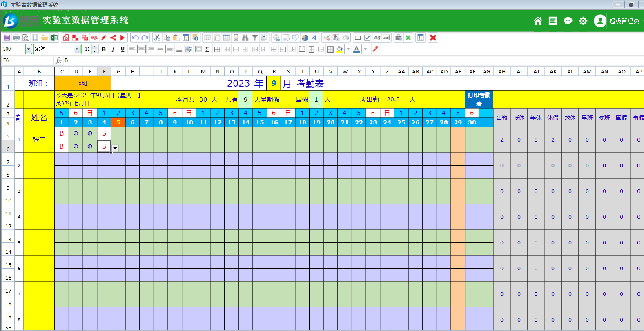Undo the last action
644x331 pixels.
135,38
